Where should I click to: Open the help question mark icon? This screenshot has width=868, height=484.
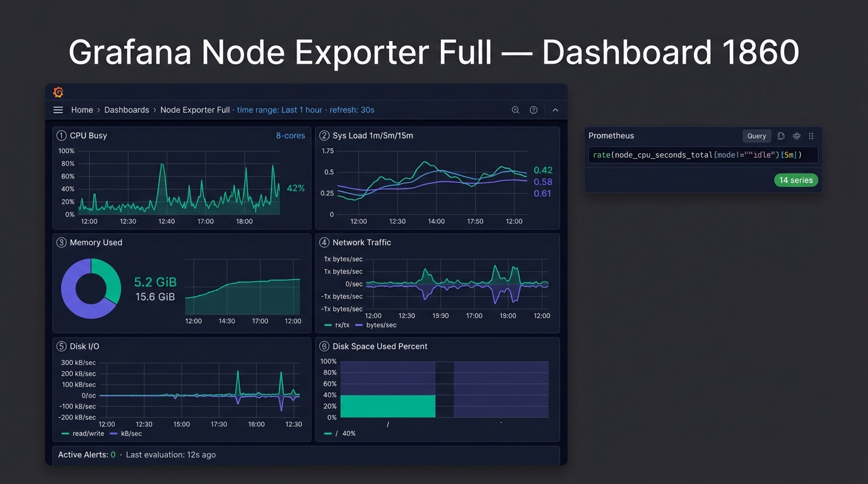pyautogui.click(x=534, y=110)
